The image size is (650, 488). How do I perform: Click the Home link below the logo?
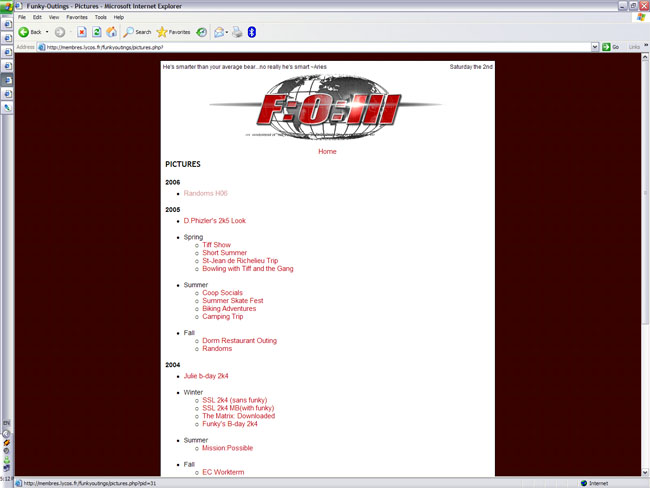(x=327, y=151)
